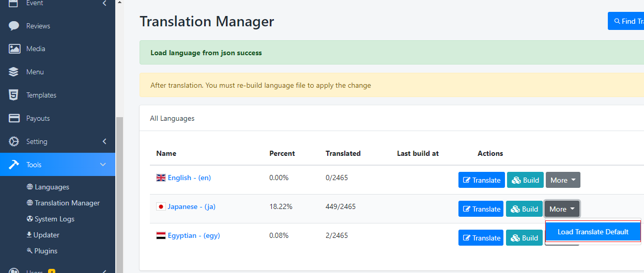The image size is (644, 273).
Task: Click the Media image icon in sidebar
Action: point(14,49)
